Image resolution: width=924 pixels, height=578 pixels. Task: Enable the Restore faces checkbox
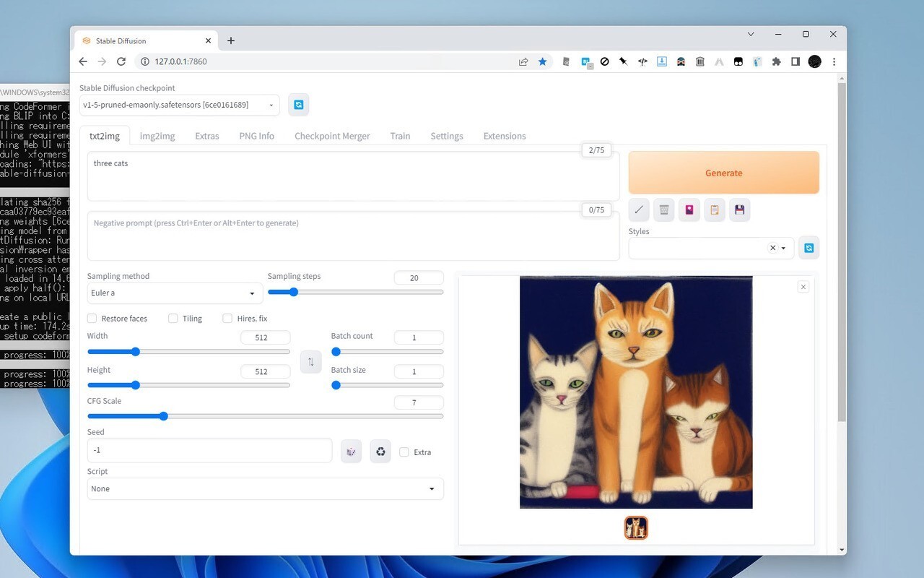point(92,318)
